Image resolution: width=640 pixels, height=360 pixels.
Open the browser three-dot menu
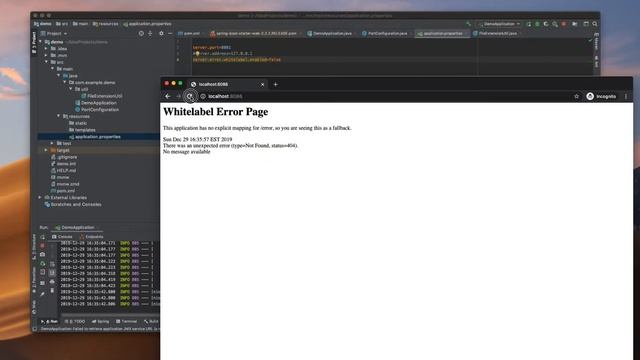pyautogui.click(x=626, y=96)
